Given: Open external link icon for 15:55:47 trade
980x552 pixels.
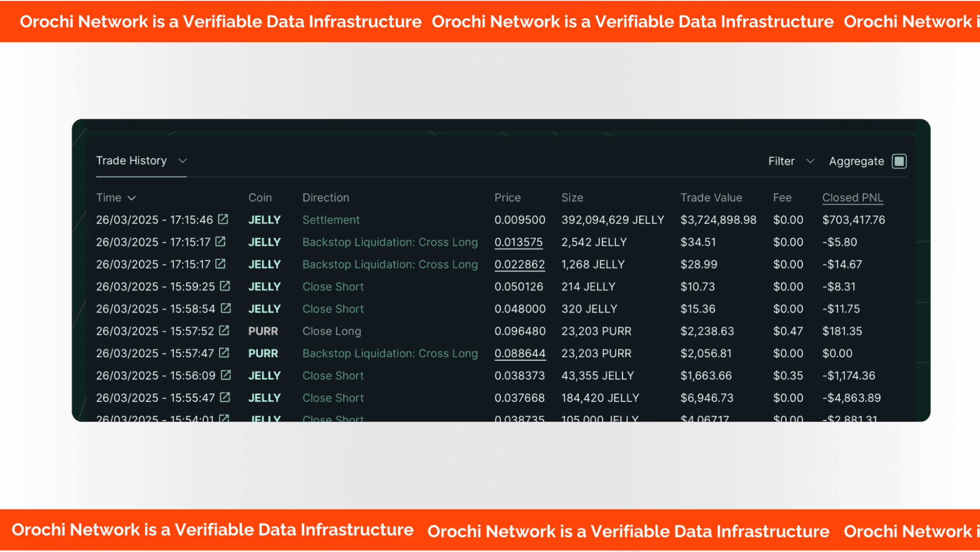Looking at the screenshot, I should tap(225, 397).
